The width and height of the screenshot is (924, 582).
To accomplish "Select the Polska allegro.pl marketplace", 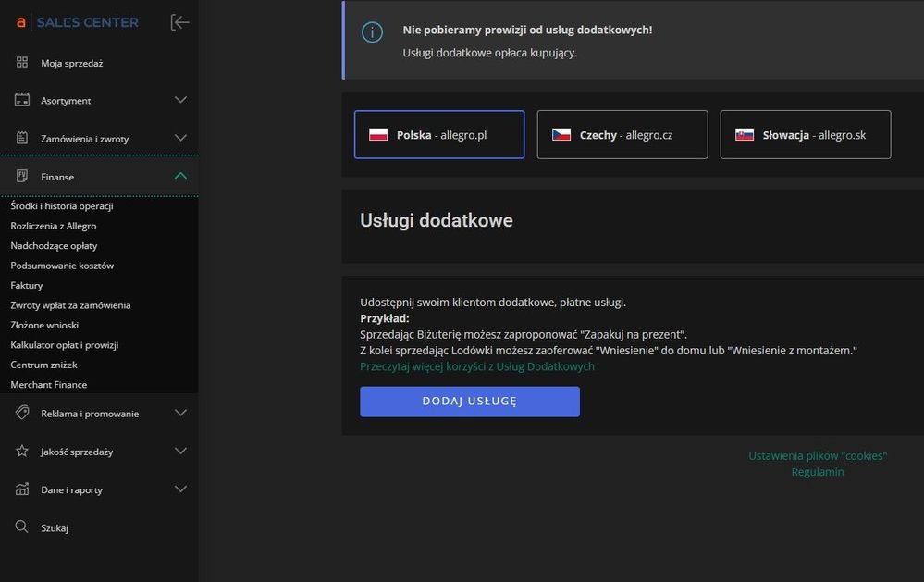I will 439,135.
